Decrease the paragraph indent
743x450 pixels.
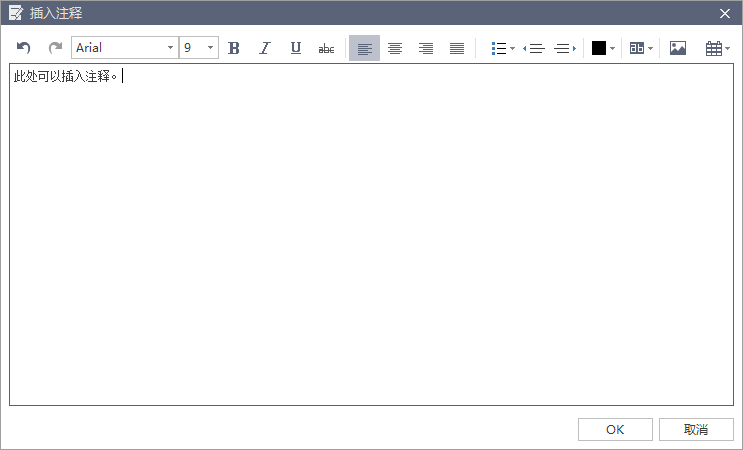(534, 48)
